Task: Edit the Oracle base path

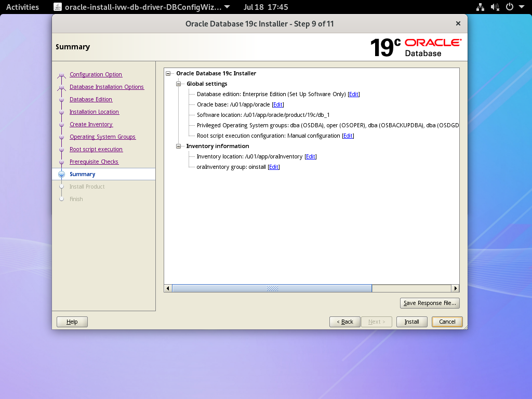Action: (x=278, y=105)
